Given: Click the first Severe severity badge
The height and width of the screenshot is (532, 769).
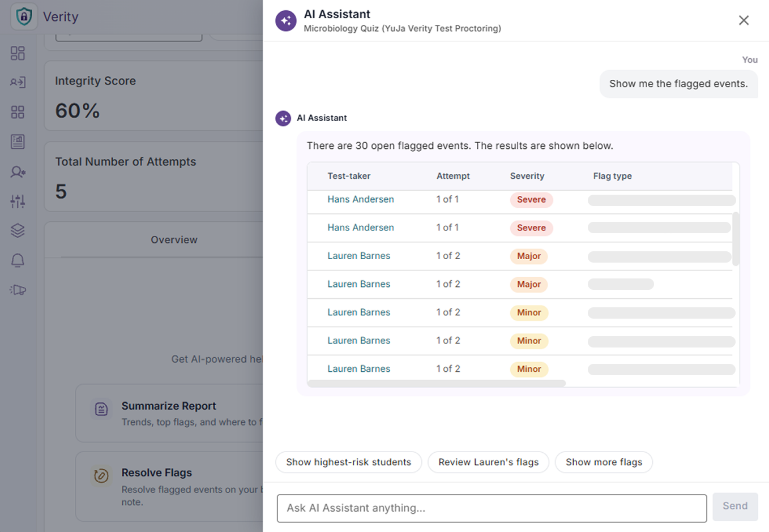Looking at the screenshot, I should pos(531,200).
